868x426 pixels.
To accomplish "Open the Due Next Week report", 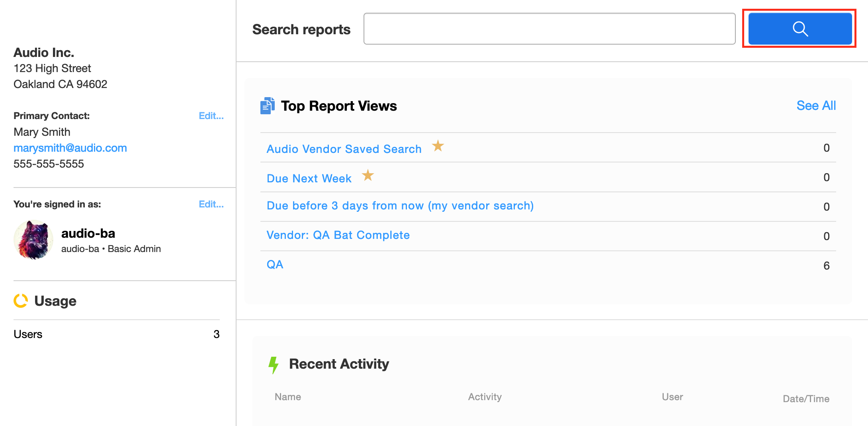I will point(309,178).
